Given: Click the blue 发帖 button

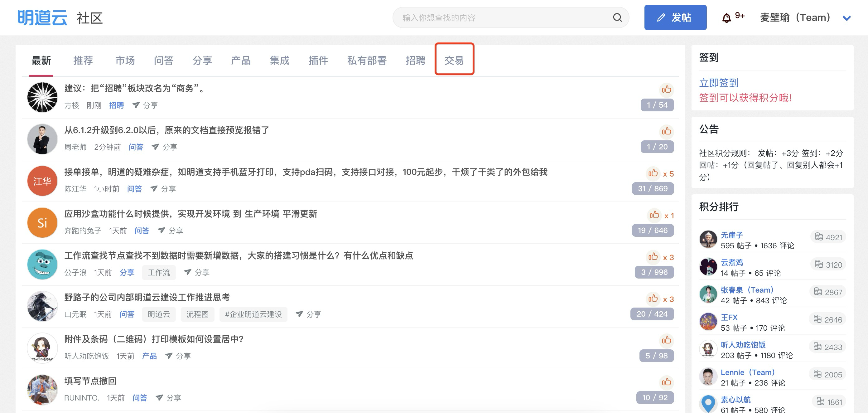Looking at the screenshot, I should coord(675,17).
